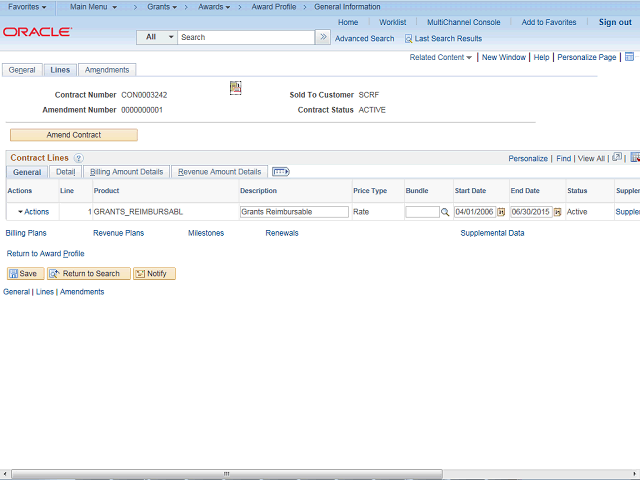640x480 pixels.
Task: Open the Worklist link
Action: point(393,22)
